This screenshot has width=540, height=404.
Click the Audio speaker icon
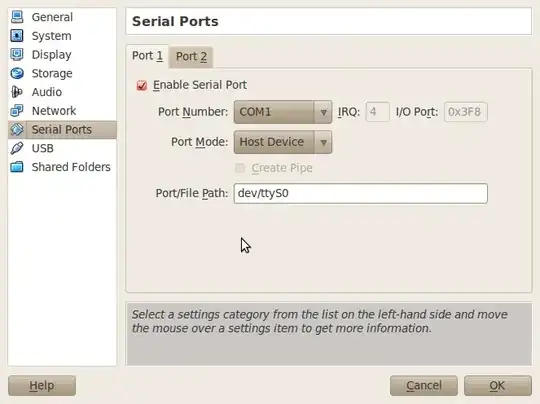click(17, 92)
